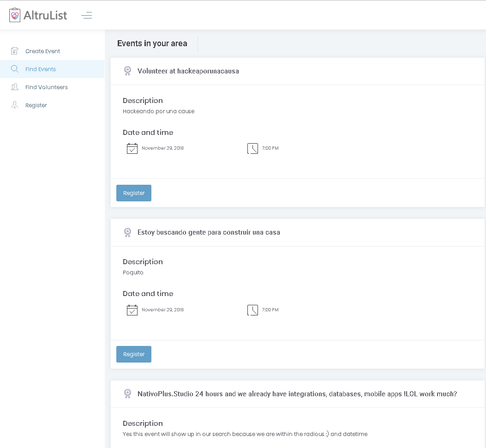This screenshot has width=486, height=448.
Task: Register for the construir una casa event
Action: [133, 354]
